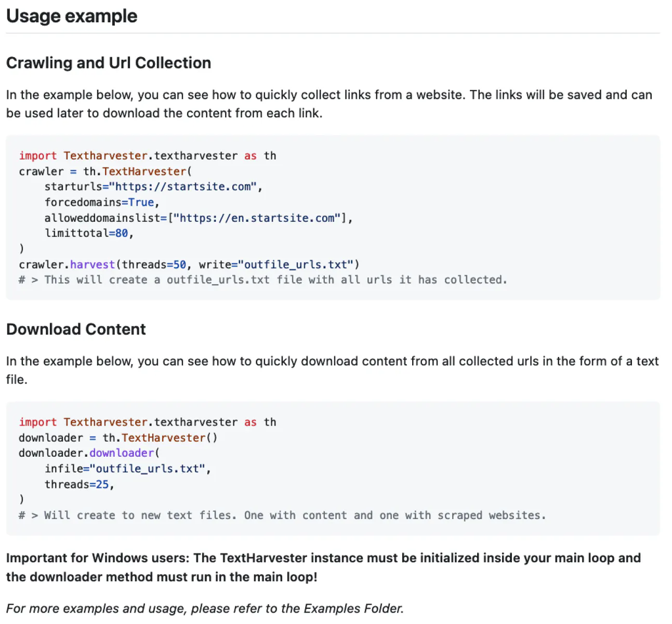The height and width of the screenshot is (624, 672).
Task: Click the infile="outfile_urls.txt" argument line
Action: tap(127, 469)
